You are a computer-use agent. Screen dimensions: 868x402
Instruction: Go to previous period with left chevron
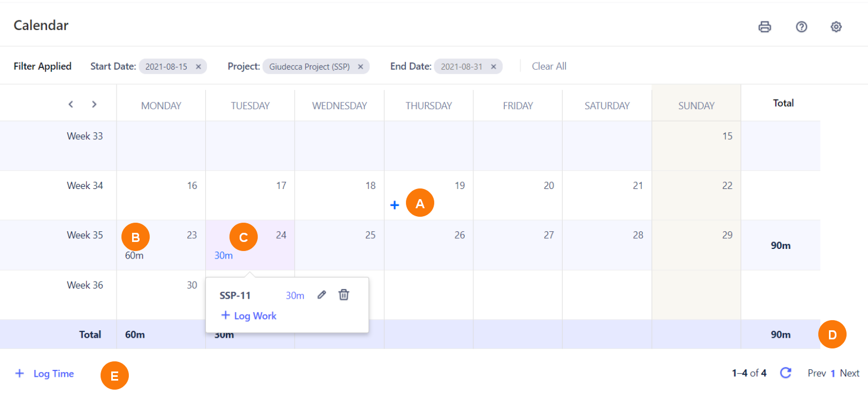[71, 104]
